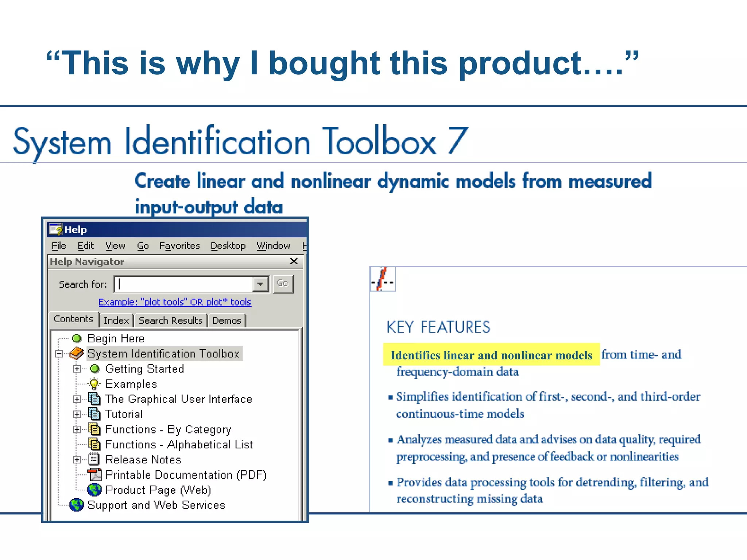
Task: Select Release Notes tree item
Action: (143, 460)
